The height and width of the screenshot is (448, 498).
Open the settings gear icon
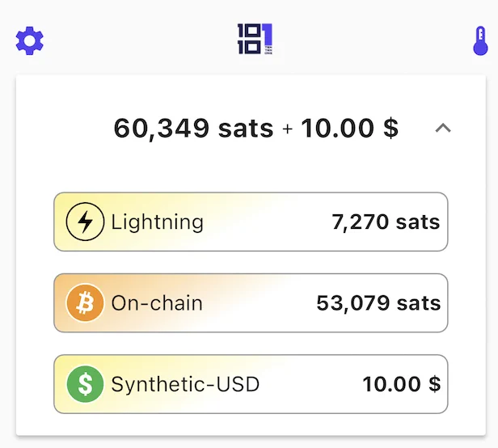click(30, 40)
